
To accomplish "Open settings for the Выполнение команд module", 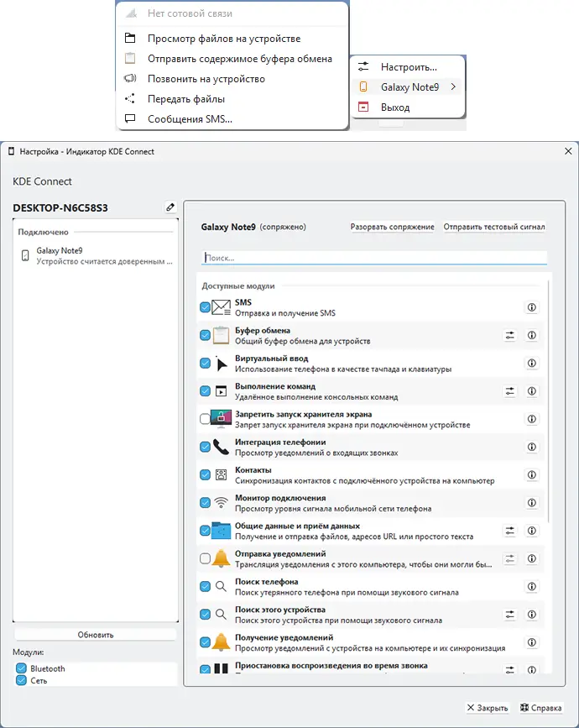I will pyautogui.click(x=509, y=391).
